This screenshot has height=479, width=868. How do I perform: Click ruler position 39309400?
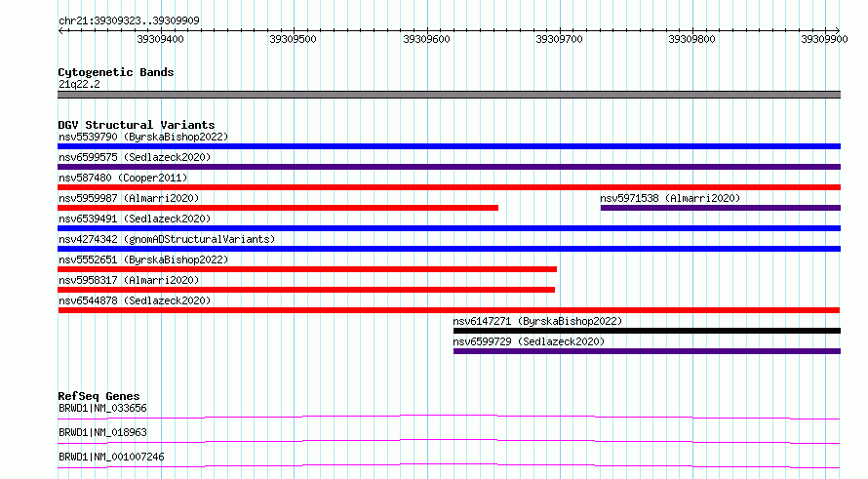pyautogui.click(x=161, y=39)
